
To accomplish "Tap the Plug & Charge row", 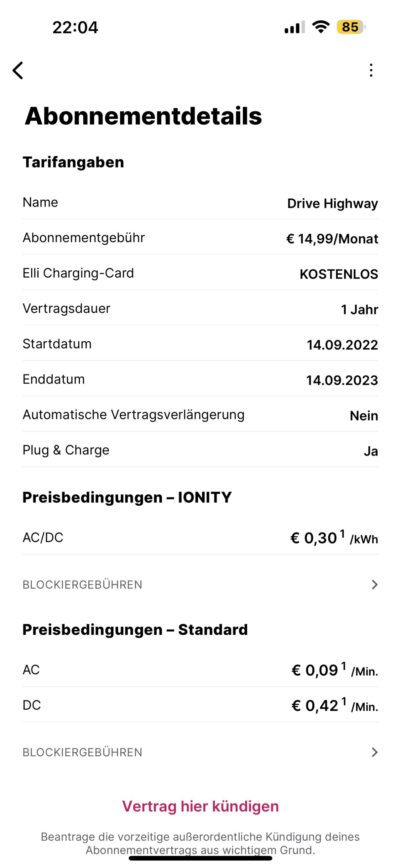I will (x=200, y=450).
